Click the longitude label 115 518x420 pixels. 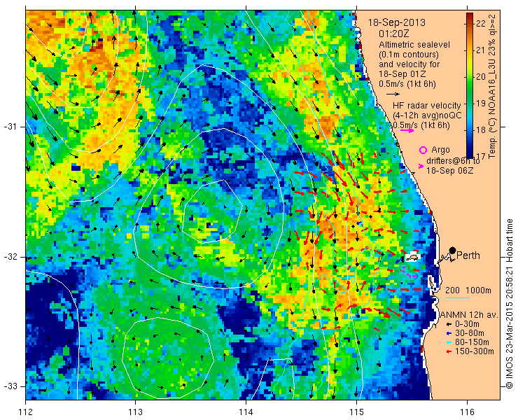point(356,412)
